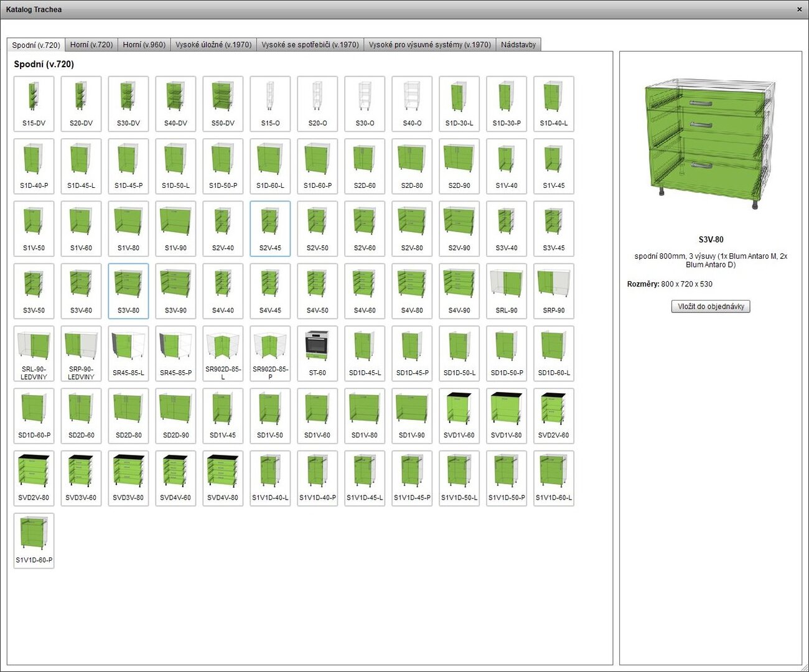The height and width of the screenshot is (672, 809).
Task: Choose the SR45-85-L angled cabinet
Action: click(x=128, y=353)
